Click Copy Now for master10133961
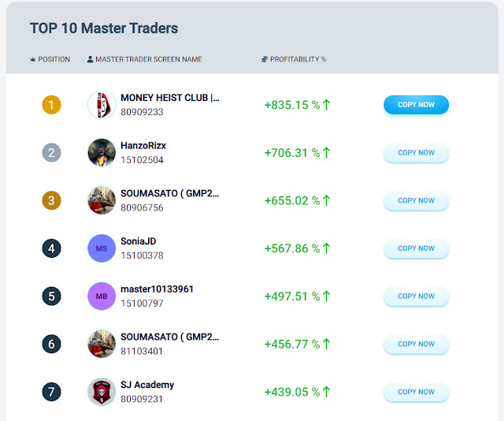The image size is (504, 421). tap(416, 296)
